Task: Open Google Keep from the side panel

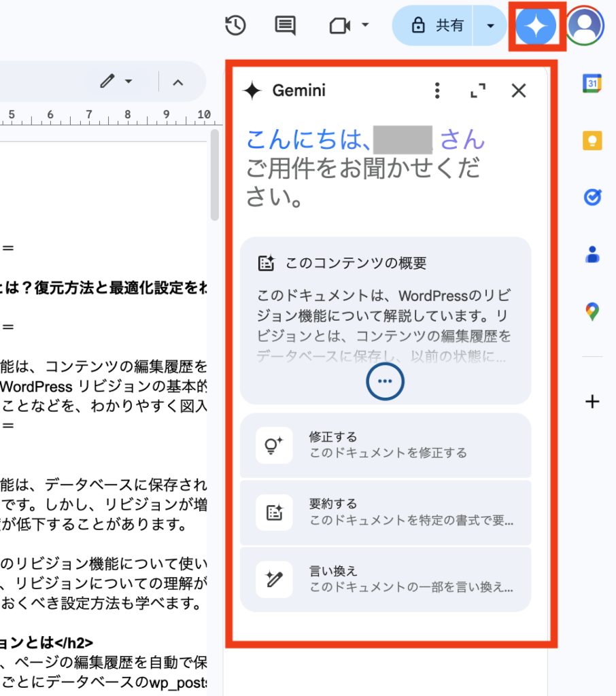Action: 592,140
